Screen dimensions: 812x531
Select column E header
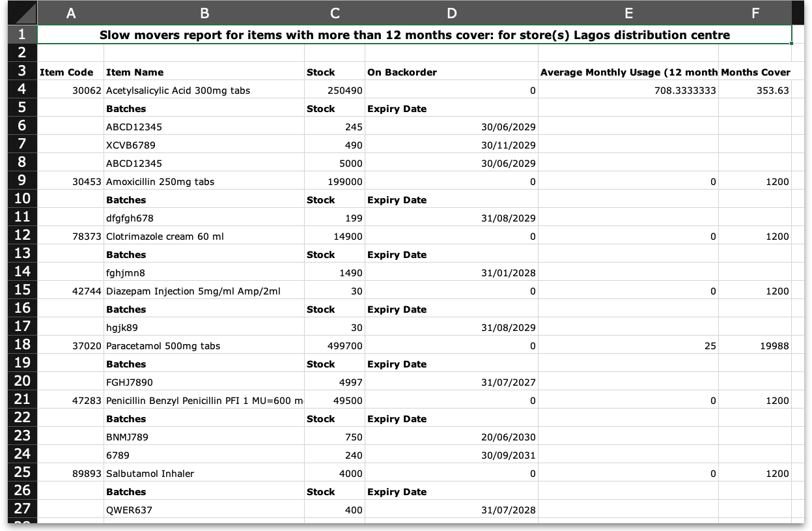628,13
